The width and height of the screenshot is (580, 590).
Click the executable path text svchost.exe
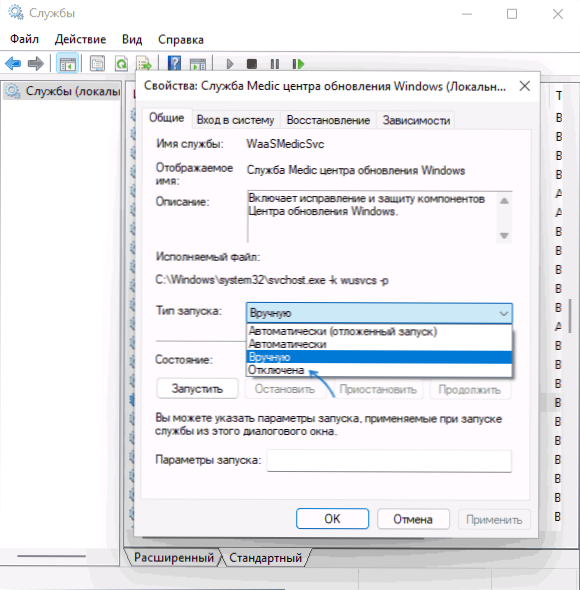click(x=272, y=280)
